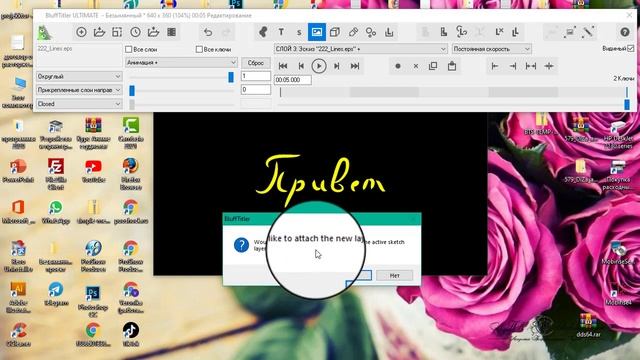Click the 00:05.000 time field
The height and width of the screenshot is (360, 640).
(293, 80)
